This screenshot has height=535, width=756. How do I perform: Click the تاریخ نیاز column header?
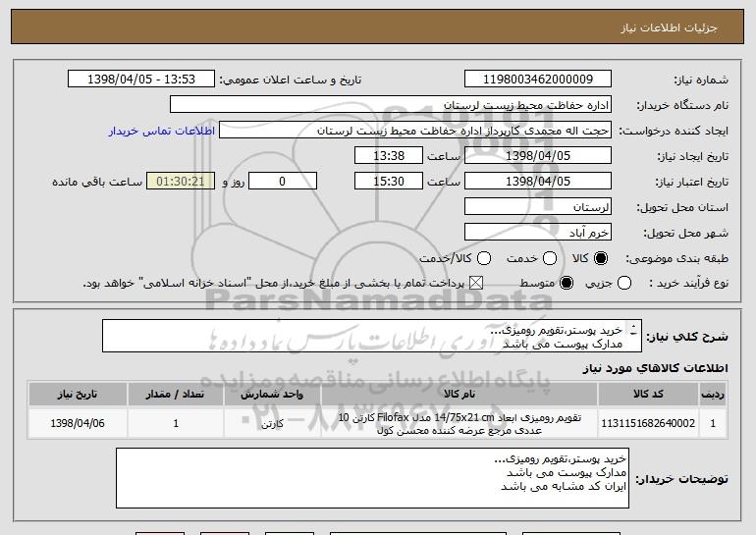(78, 395)
